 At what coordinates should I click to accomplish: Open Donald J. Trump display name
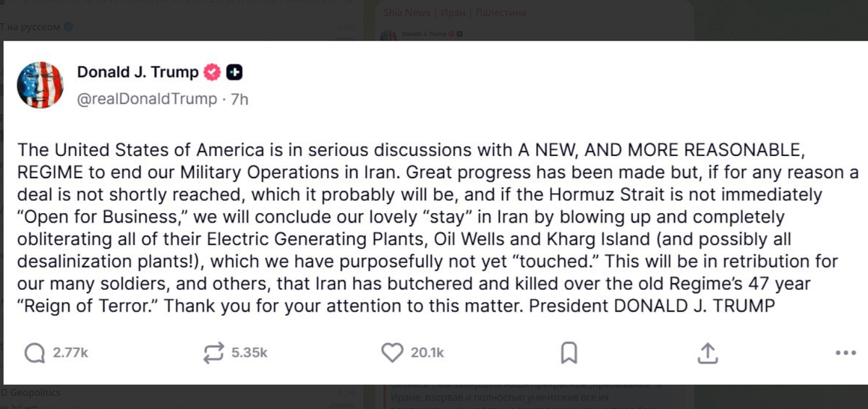(137, 72)
